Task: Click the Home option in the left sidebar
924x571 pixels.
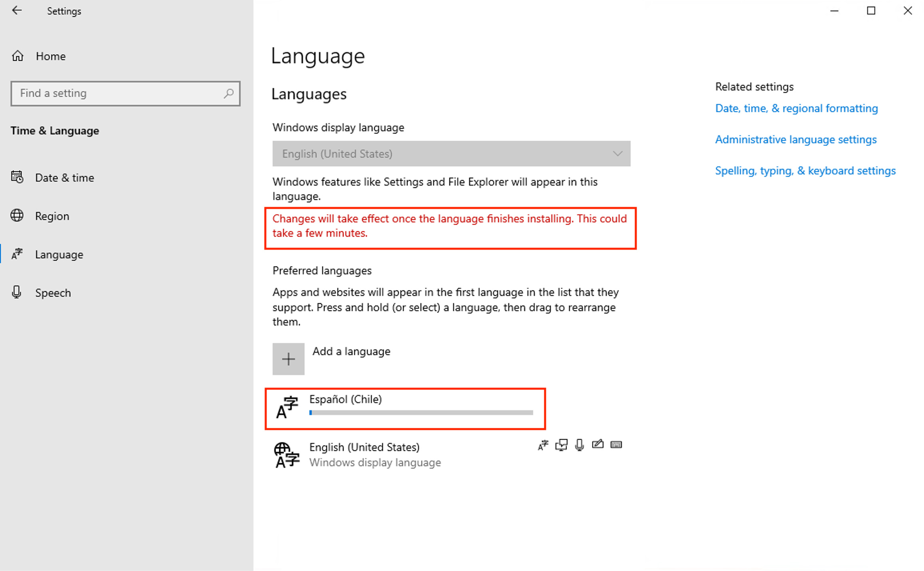Action: point(51,56)
